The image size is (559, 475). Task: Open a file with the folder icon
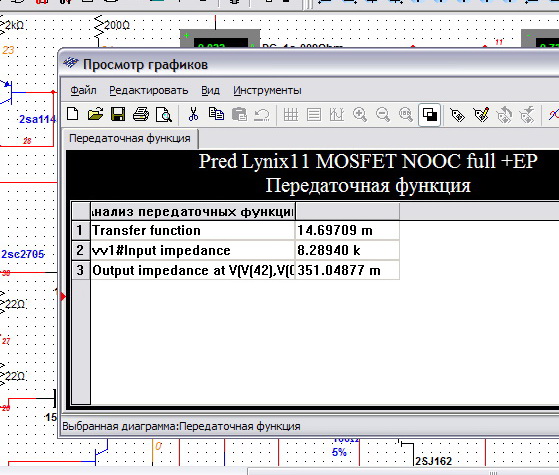[x=95, y=114]
